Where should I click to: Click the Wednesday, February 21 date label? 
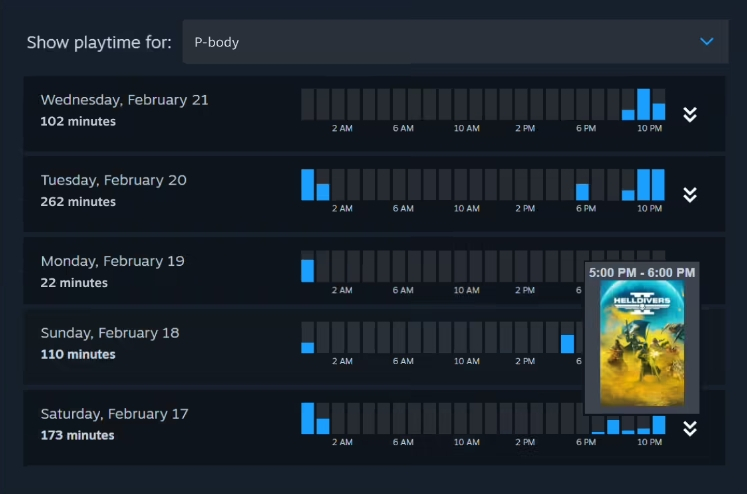point(124,100)
